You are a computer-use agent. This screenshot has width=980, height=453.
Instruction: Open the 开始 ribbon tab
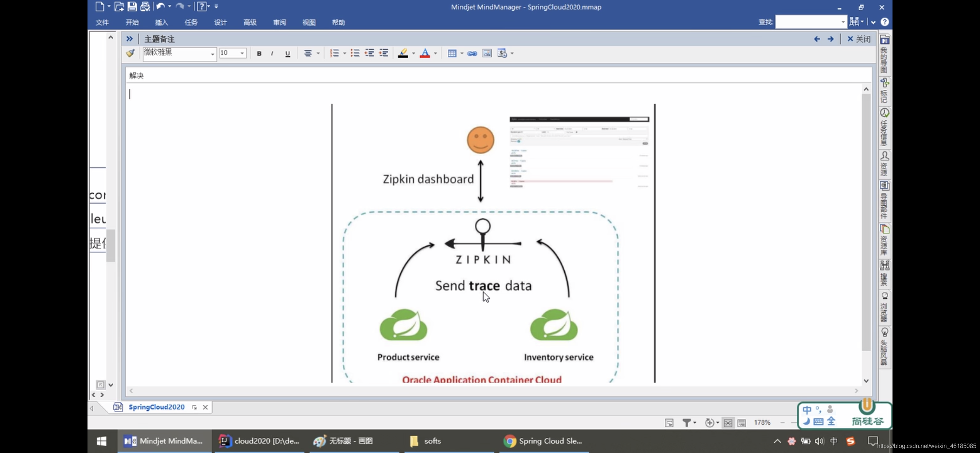(x=132, y=23)
